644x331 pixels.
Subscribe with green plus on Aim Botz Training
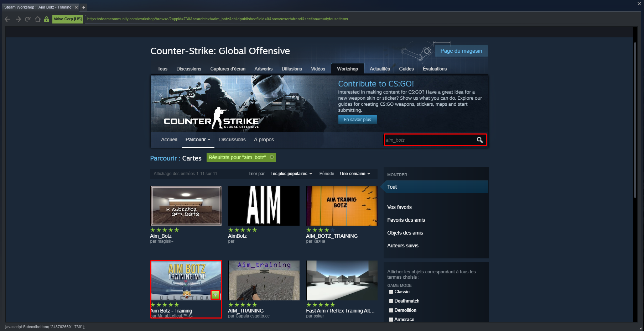point(215,295)
